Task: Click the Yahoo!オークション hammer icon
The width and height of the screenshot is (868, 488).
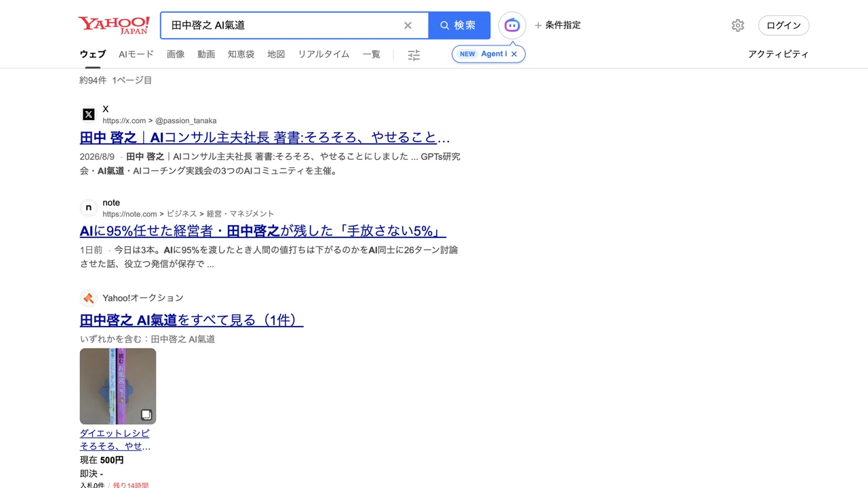Action: [88, 298]
